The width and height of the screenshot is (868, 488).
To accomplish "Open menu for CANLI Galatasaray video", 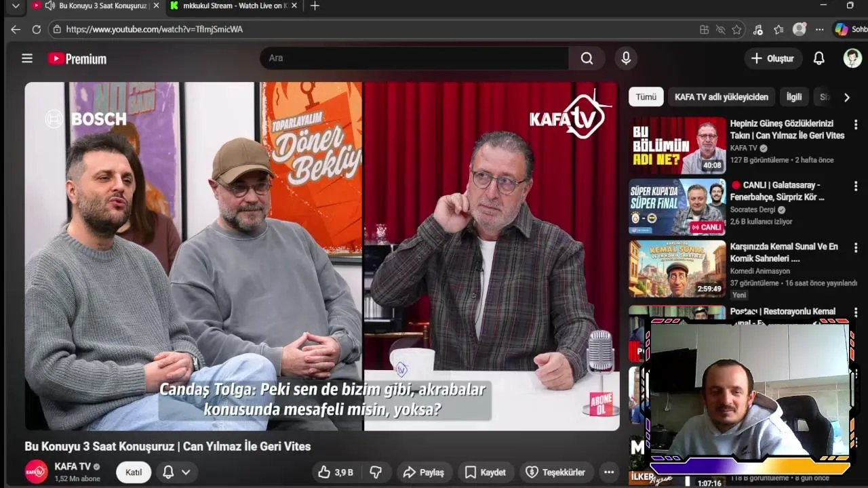I will click(856, 186).
